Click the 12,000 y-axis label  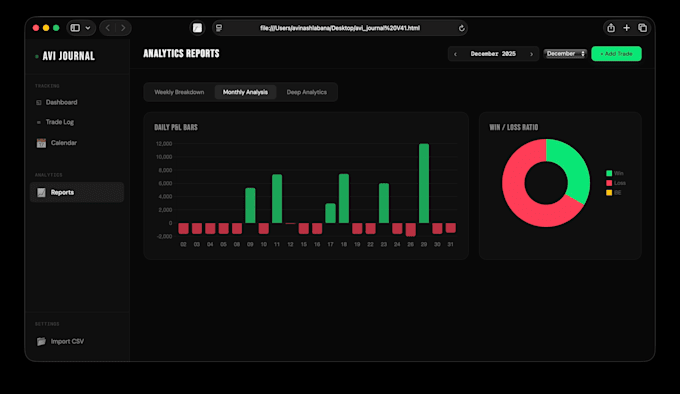pyautogui.click(x=164, y=143)
